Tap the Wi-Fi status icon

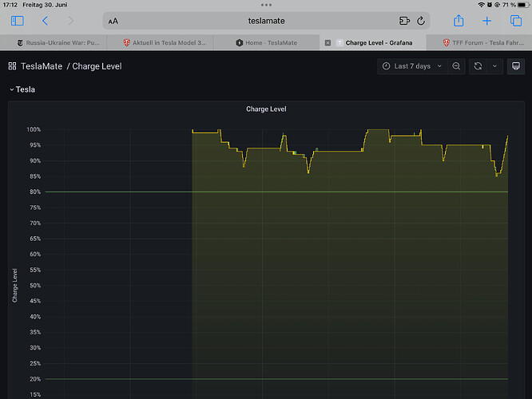click(x=481, y=5)
